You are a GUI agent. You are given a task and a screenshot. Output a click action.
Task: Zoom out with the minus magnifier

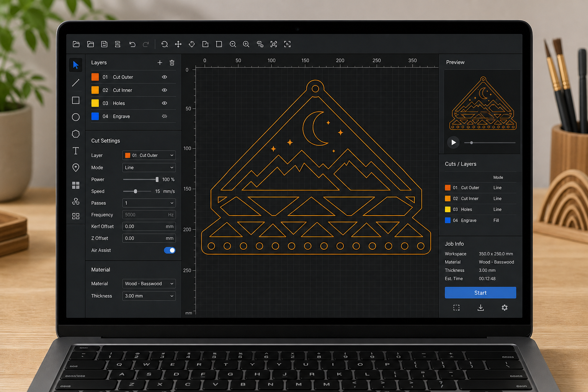233,44
